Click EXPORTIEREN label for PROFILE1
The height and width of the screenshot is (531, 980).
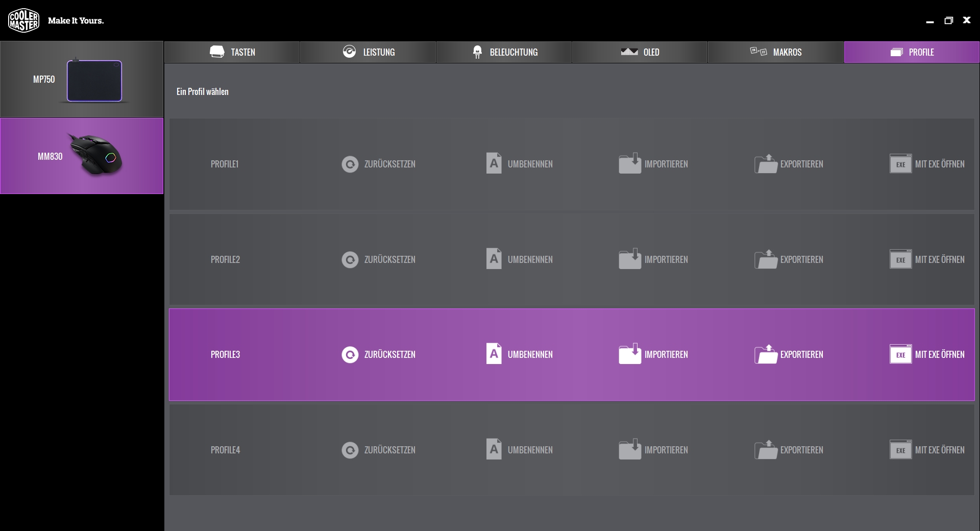[x=801, y=164]
